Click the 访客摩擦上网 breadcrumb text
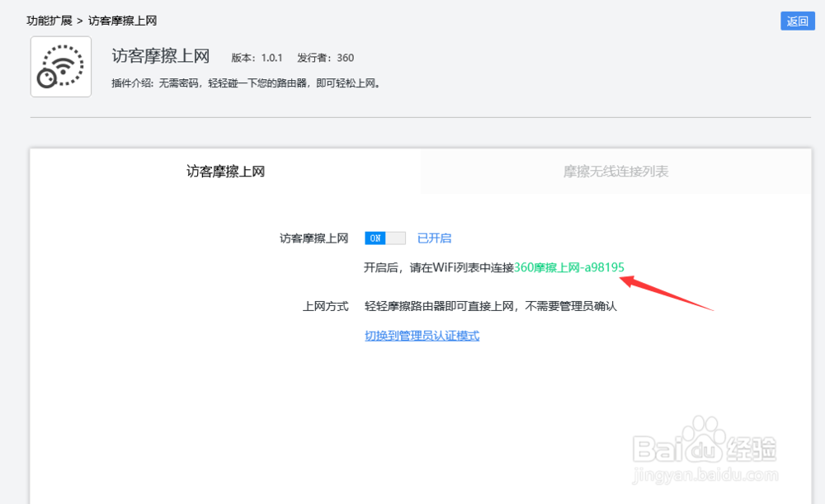Image resolution: width=825 pixels, height=504 pixels. 123,21
